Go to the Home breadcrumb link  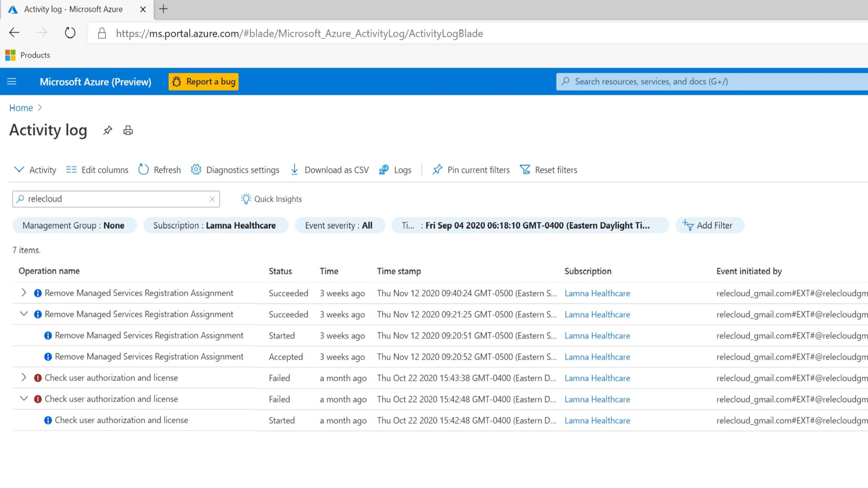point(21,108)
